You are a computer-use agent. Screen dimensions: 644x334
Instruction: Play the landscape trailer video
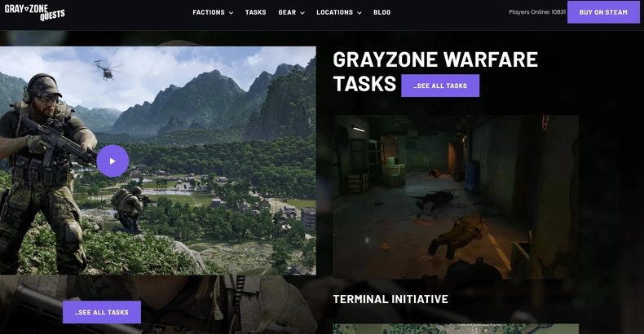(112, 160)
